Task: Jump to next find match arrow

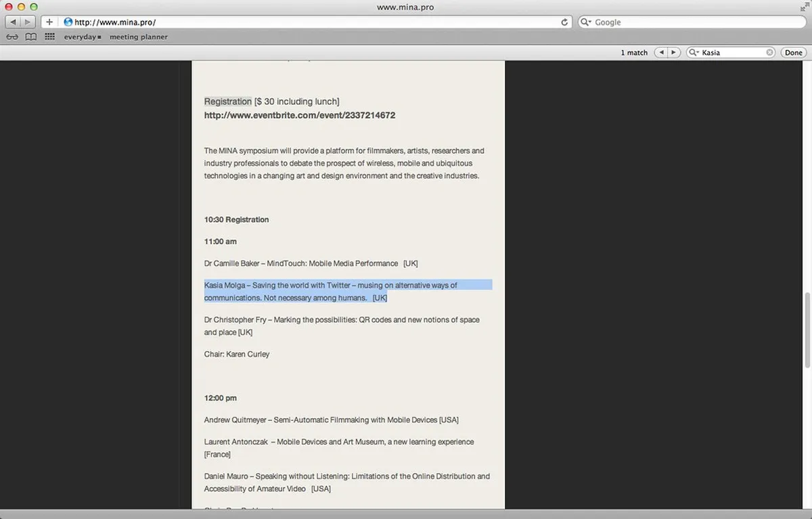Action: click(x=673, y=53)
